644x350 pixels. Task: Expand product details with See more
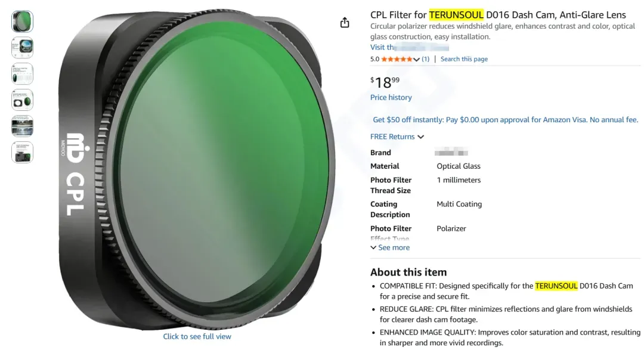390,247
